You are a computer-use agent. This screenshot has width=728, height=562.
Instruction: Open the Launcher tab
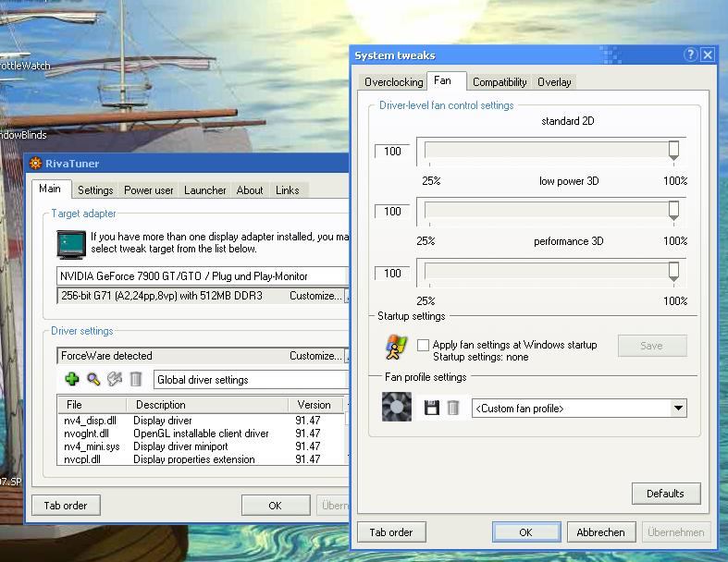pyautogui.click(x=204, y=190)
